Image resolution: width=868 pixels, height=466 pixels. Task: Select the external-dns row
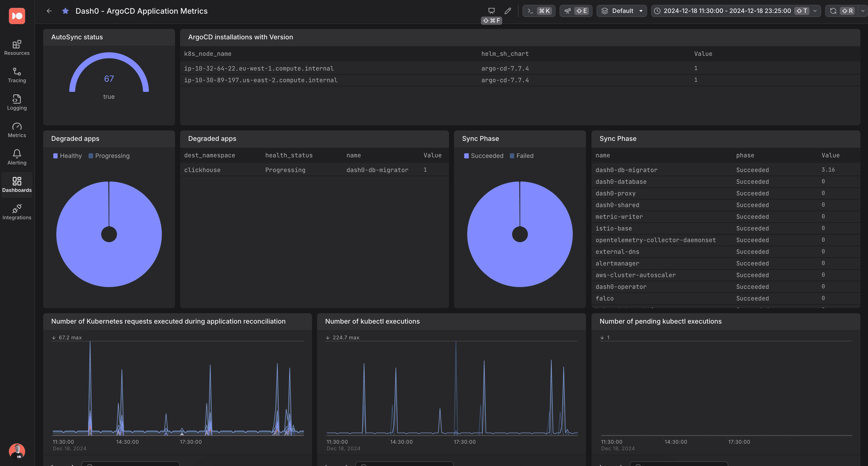click(726, 252)
